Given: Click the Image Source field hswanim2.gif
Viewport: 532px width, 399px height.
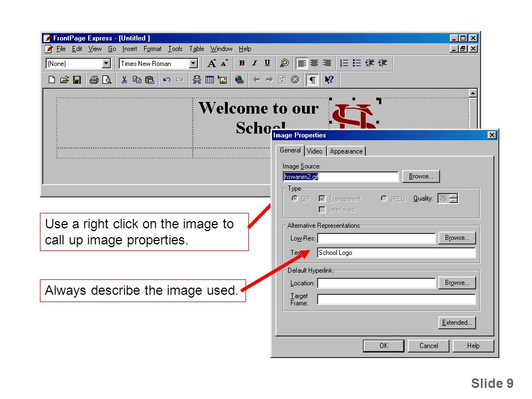Looking at the screenshot, I should [x=341, y=177].
